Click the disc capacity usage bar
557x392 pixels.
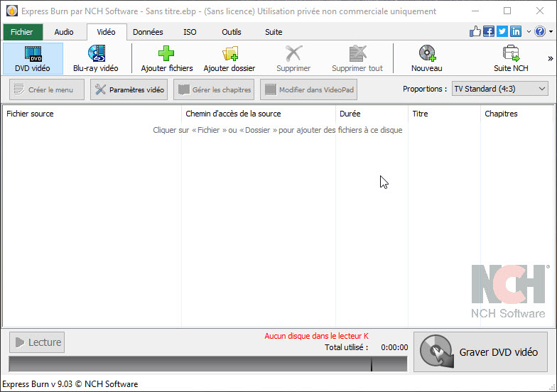(x=208, y=364)
